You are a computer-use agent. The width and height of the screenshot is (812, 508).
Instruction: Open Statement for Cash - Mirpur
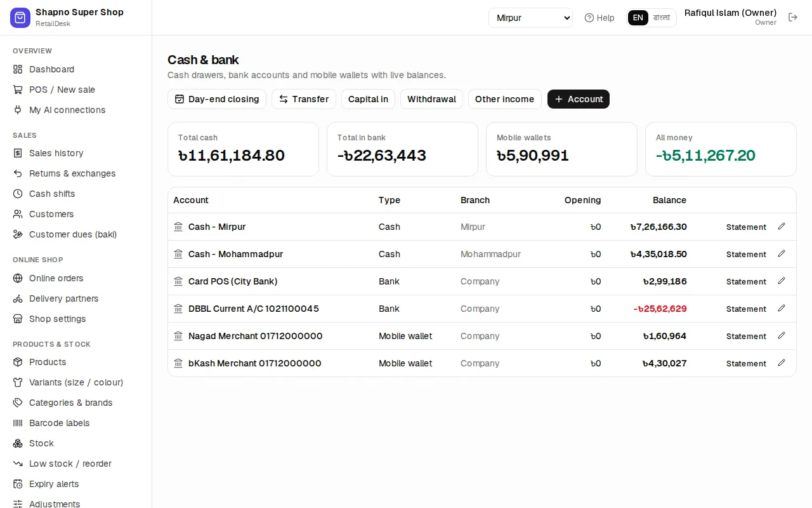[x=746, y=227]
